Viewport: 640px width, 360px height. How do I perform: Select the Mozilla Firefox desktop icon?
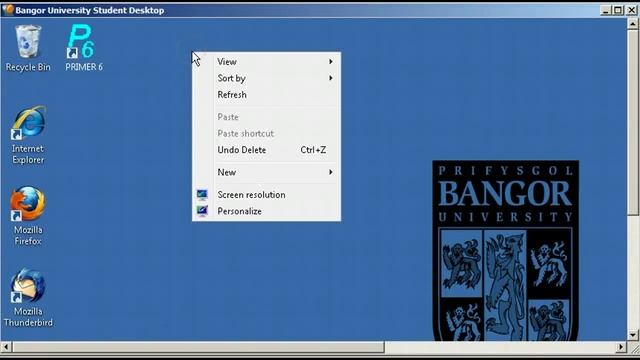[28, 216]
